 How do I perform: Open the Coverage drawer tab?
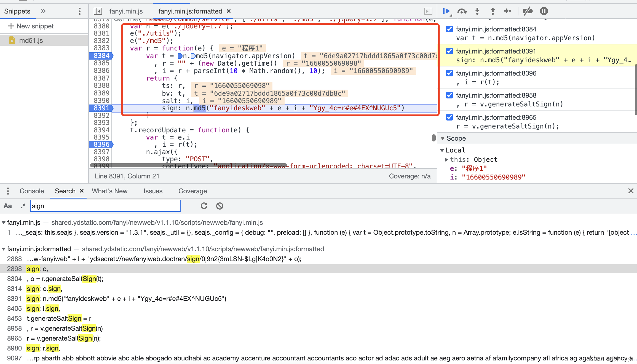click(x=192, y=191)
